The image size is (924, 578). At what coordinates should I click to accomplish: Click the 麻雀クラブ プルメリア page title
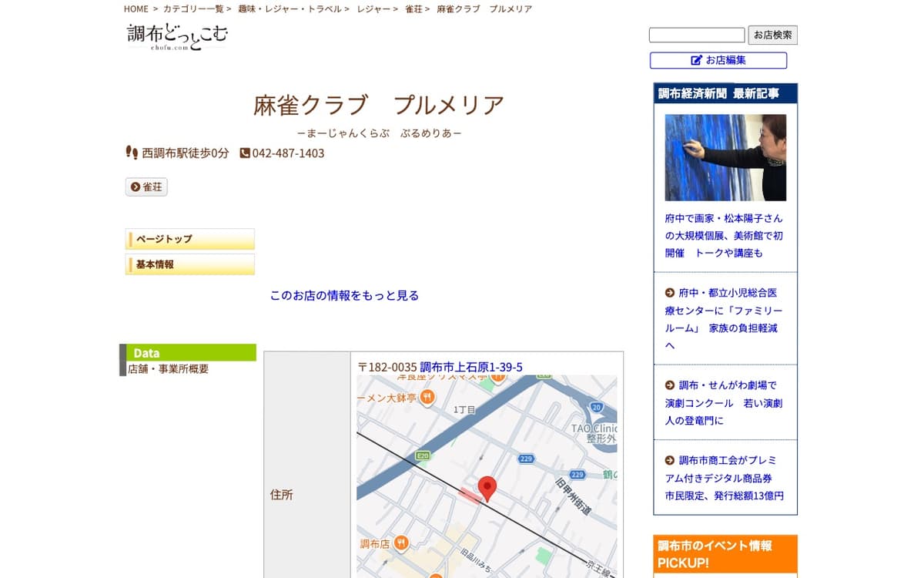tap(379, 106)
